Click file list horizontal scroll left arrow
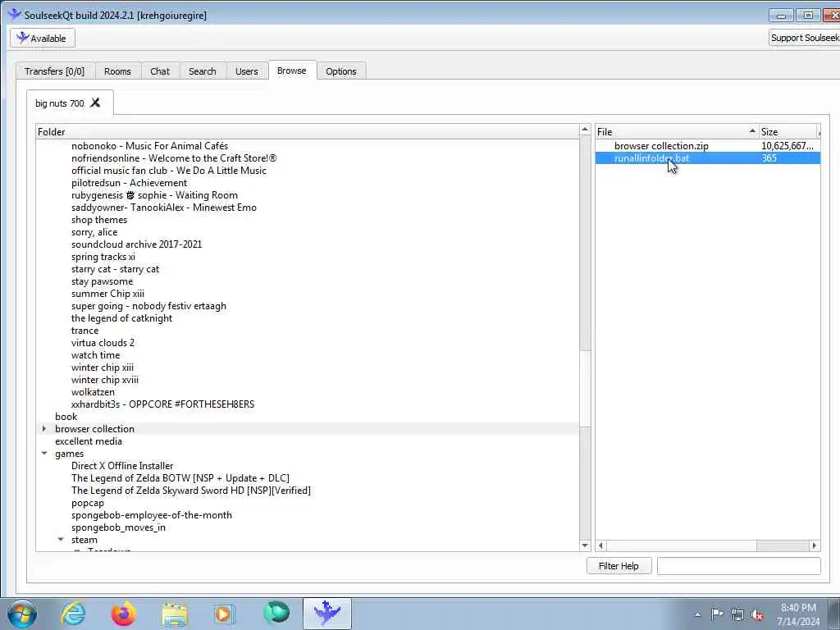840x630 pixels. coord(600,546)
